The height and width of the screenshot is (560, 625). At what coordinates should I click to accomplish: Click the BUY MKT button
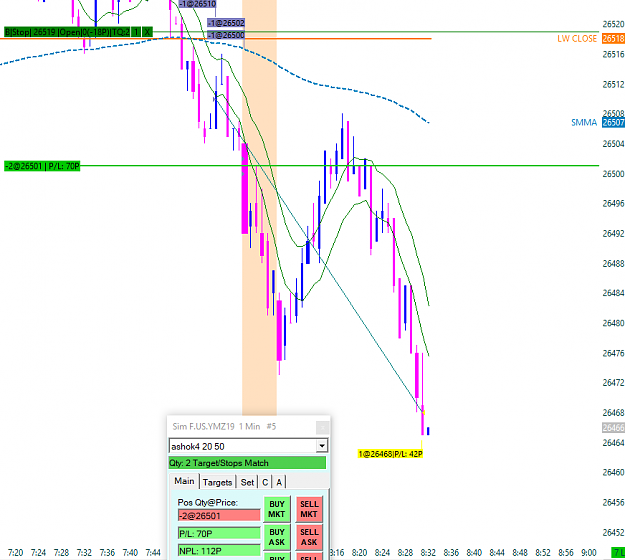click(x=277, y=509)
